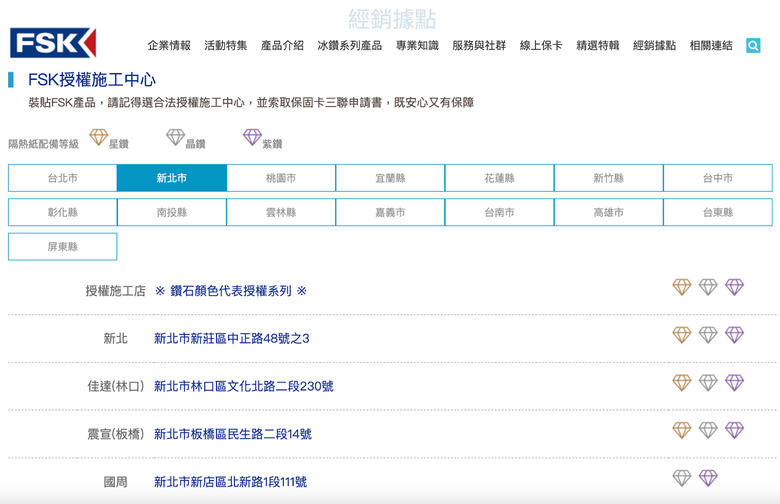Select the 台東縣 tab
The width and height of the screenshot is (780, 504).
pyautogui.click(x=718, y=212)
